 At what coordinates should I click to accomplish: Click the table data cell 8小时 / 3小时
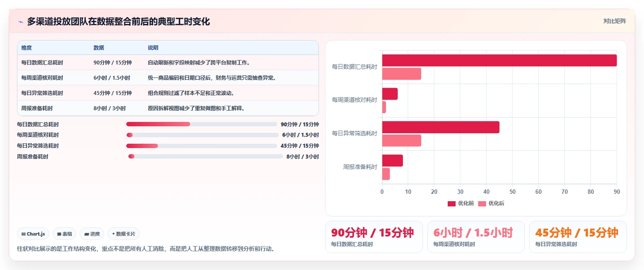pyautogui.click(x=110, y=108)
